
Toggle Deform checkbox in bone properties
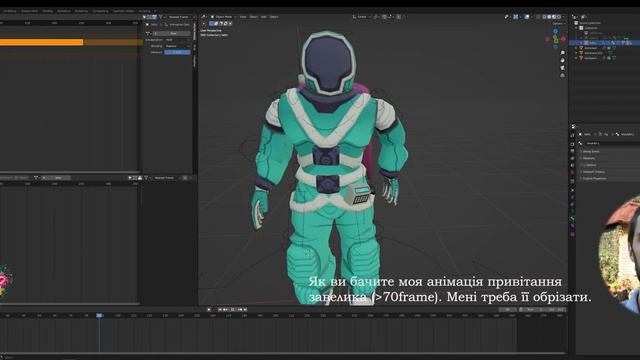584,165
